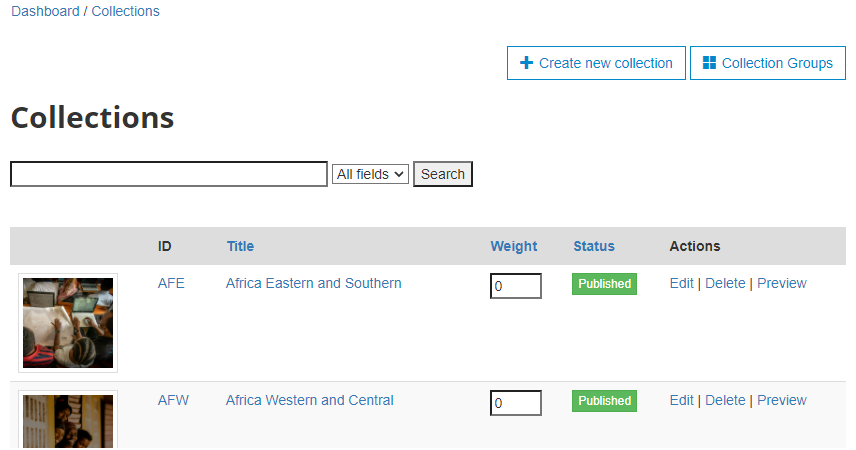Edit the Africa Western and Central collection

(681, 400)
